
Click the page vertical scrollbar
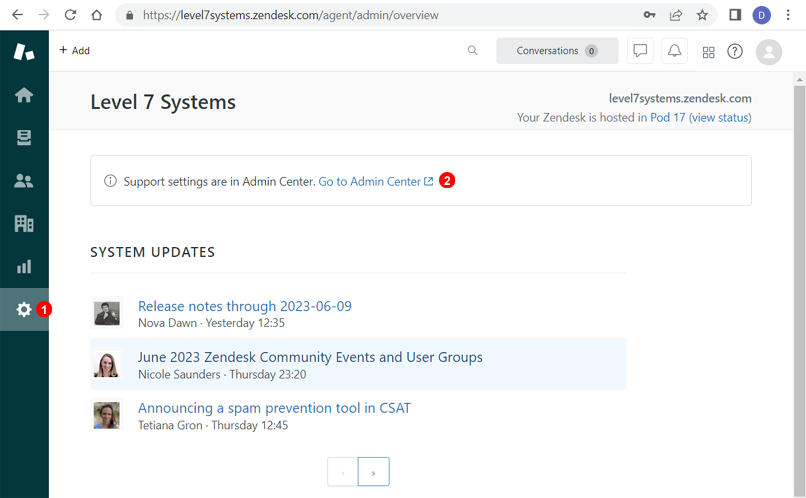click(799, 290)
